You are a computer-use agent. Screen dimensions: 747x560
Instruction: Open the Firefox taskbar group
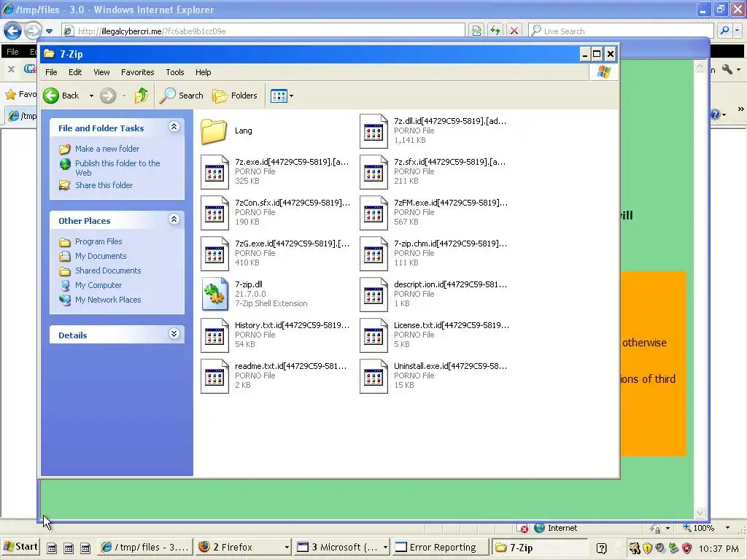tap(244, 547)
